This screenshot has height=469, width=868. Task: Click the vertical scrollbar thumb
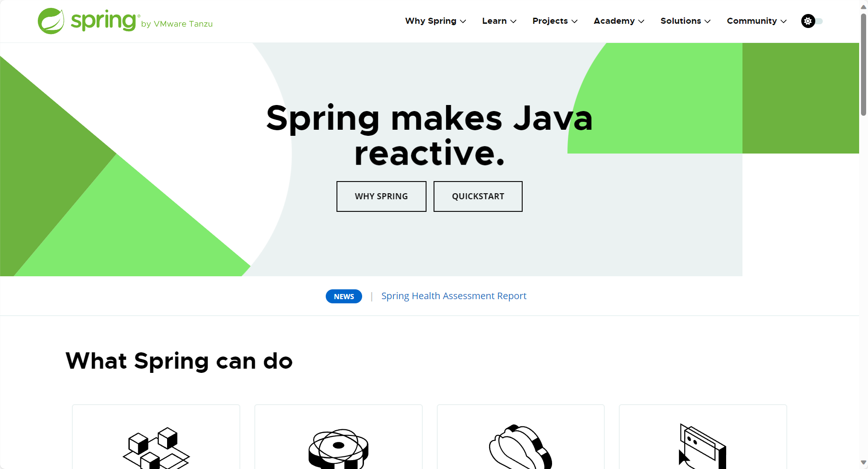863,64
